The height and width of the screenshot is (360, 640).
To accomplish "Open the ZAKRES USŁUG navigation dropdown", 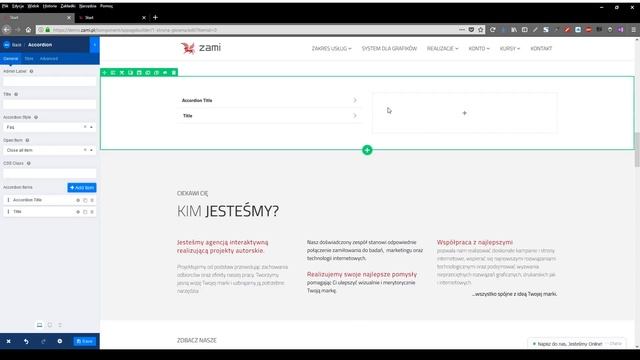I will (x=331, y=49).
